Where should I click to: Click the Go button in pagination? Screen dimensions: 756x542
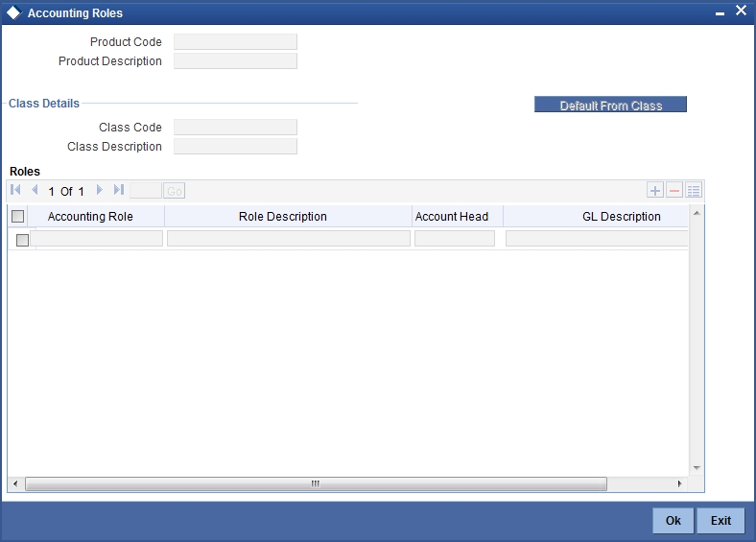pyautogui.click(x=174, y=191)
